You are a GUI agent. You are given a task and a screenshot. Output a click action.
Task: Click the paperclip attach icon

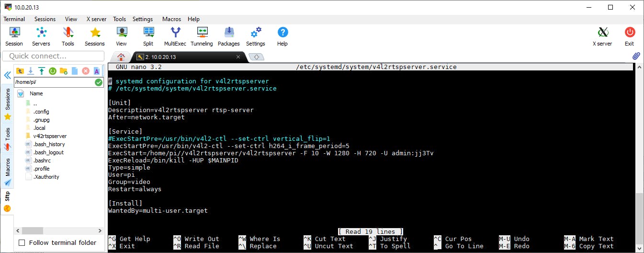(636, 56)
